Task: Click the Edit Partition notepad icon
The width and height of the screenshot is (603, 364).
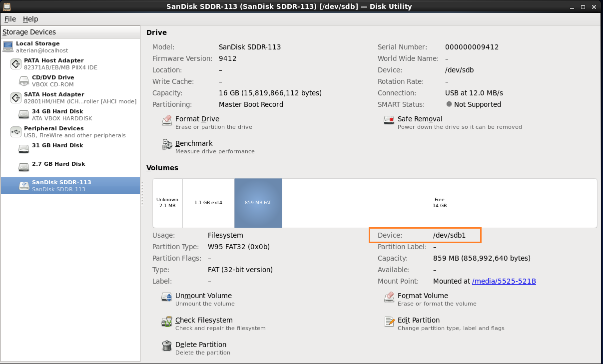Action: [389, 322]
